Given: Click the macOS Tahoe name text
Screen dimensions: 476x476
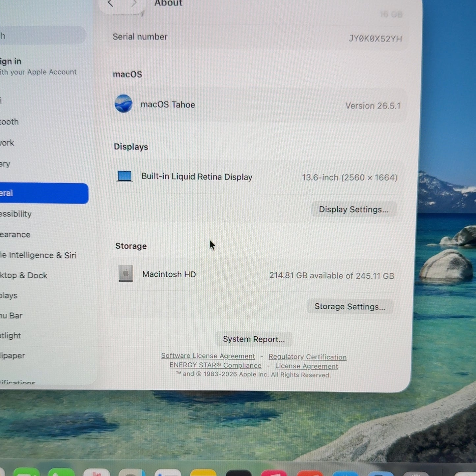Looking at the screenshot, I should coord(168,105).
